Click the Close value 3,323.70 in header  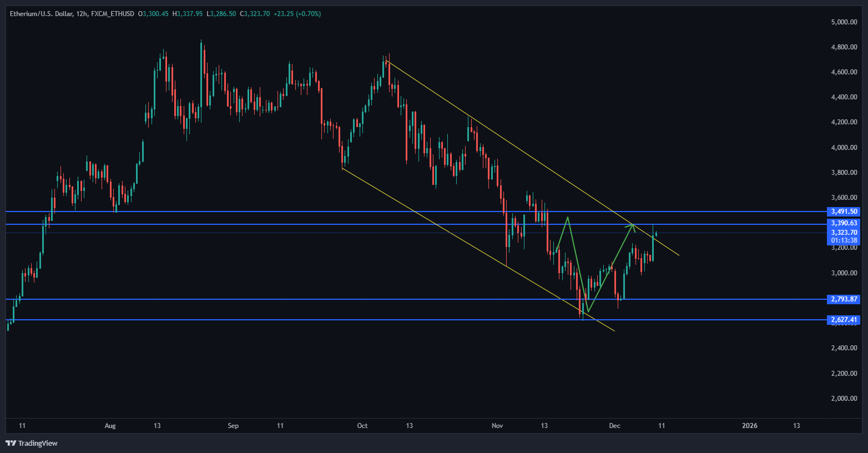point(257,13)
